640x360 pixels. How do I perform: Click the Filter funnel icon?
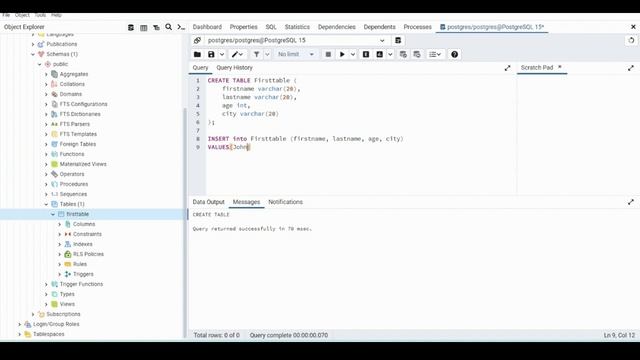point(256,54)
